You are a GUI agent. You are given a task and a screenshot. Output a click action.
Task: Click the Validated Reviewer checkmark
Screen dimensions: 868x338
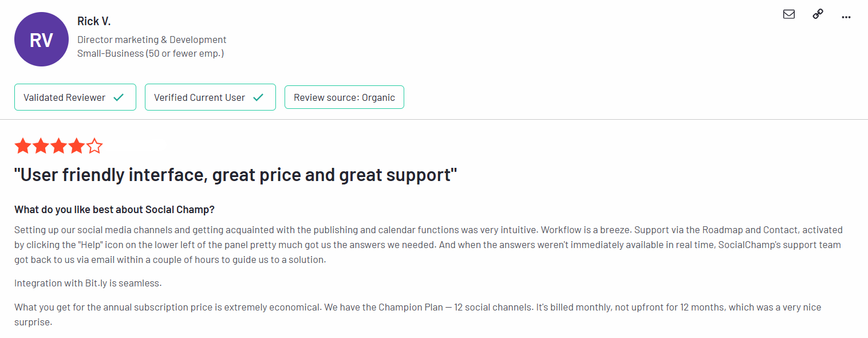click(119, 97)
